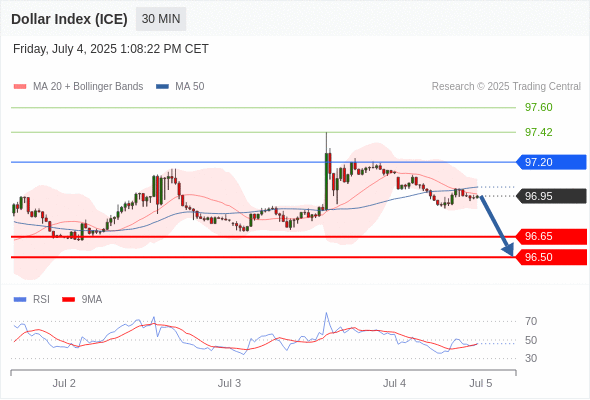Viewport: 590px width, 400px height.
Task: Click the RSI 30 axis value
Action: point(531,358)
